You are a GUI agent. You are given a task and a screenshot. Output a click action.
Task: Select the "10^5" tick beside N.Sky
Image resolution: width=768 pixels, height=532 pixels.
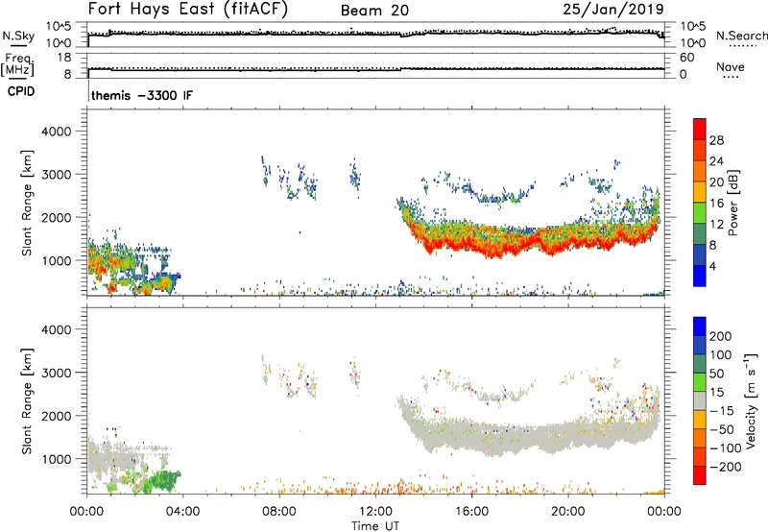tap(59, 27)
